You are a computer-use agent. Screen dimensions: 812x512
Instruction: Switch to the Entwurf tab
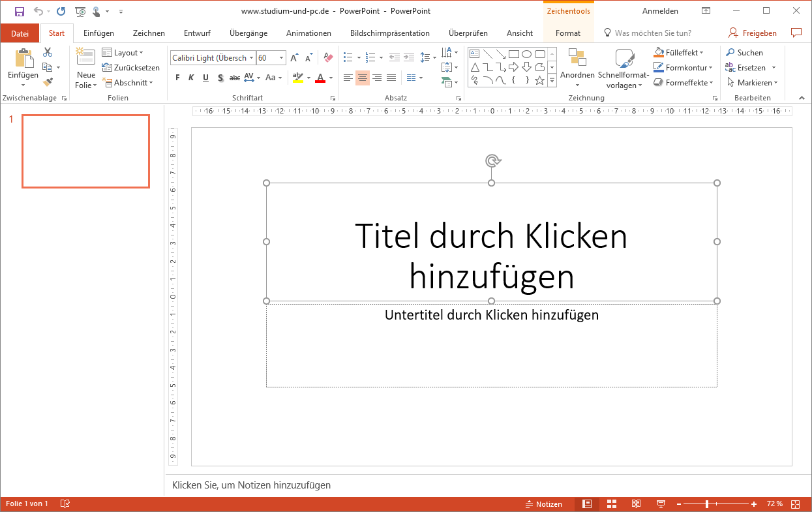click(x=197, y=33)
